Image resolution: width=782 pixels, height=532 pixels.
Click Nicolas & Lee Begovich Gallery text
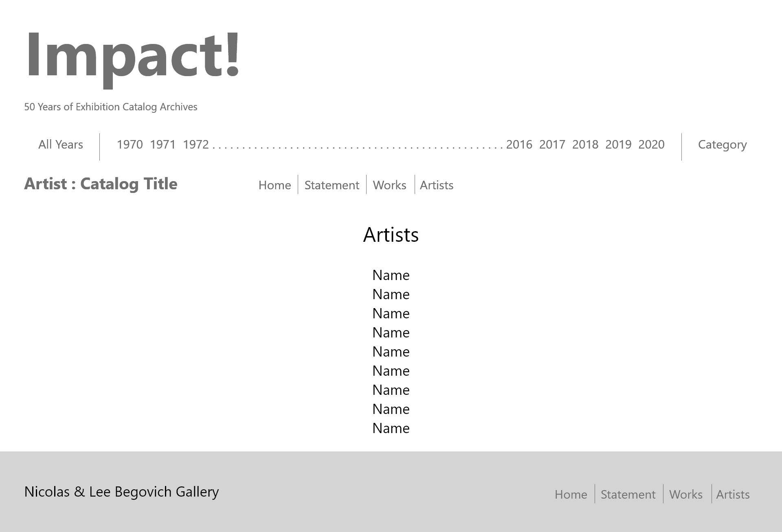point(121,492)
